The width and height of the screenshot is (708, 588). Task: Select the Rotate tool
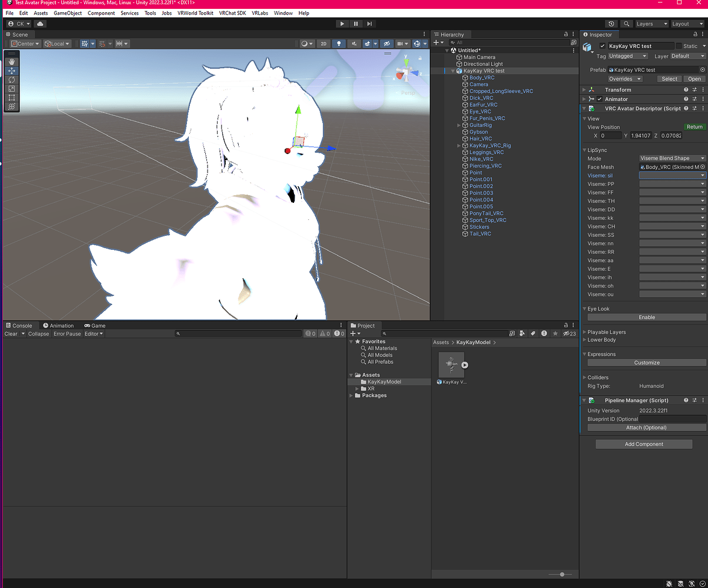click(12, 79)
